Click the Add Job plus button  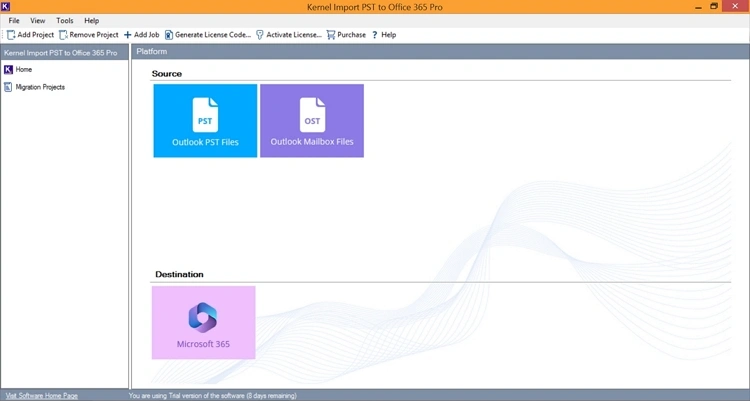tap(142, 35)
